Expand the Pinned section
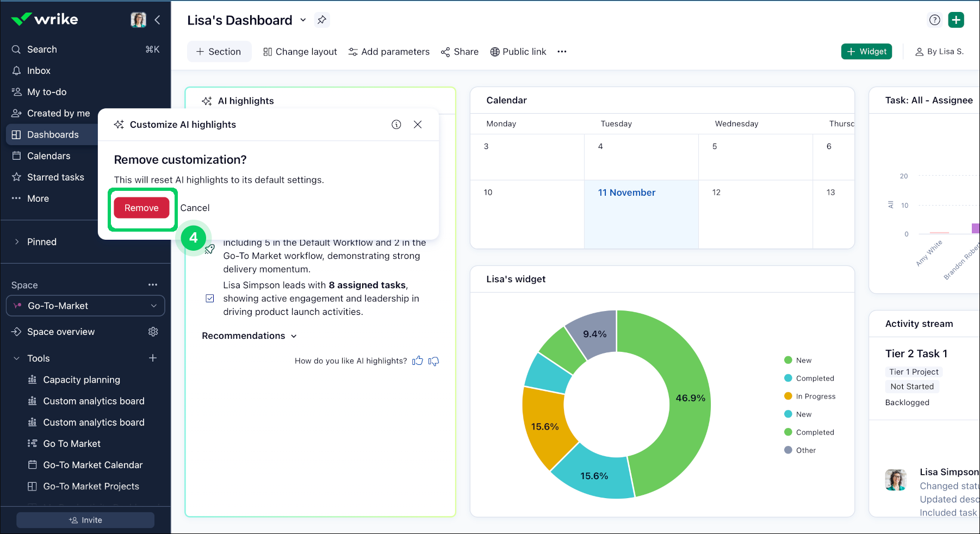 tap(41, 242)
